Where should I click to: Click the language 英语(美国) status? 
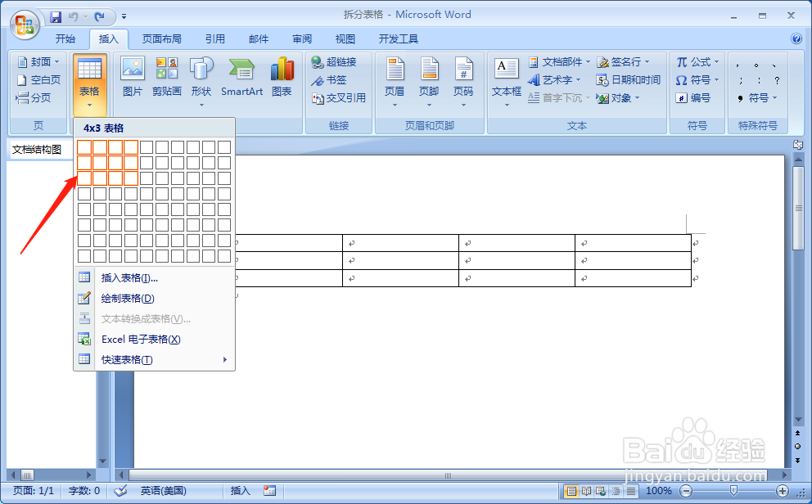point(163,491)
